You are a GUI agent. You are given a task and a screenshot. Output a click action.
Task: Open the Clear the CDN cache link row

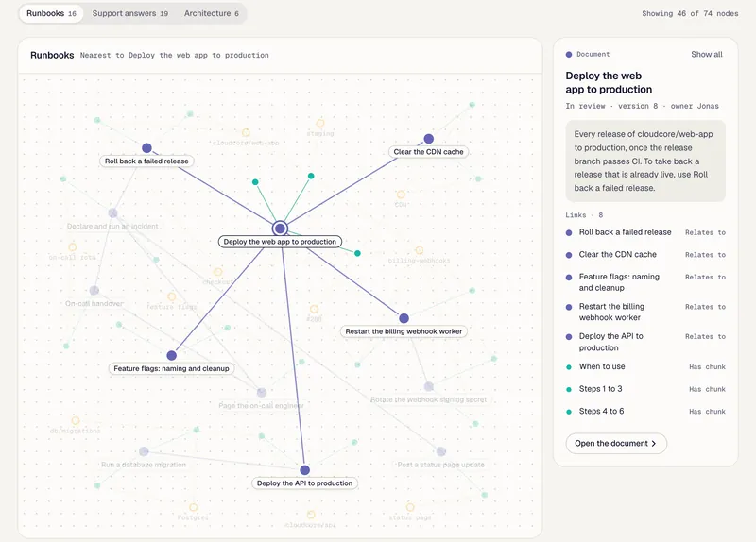pyautogui.click(x=645, y=254)
